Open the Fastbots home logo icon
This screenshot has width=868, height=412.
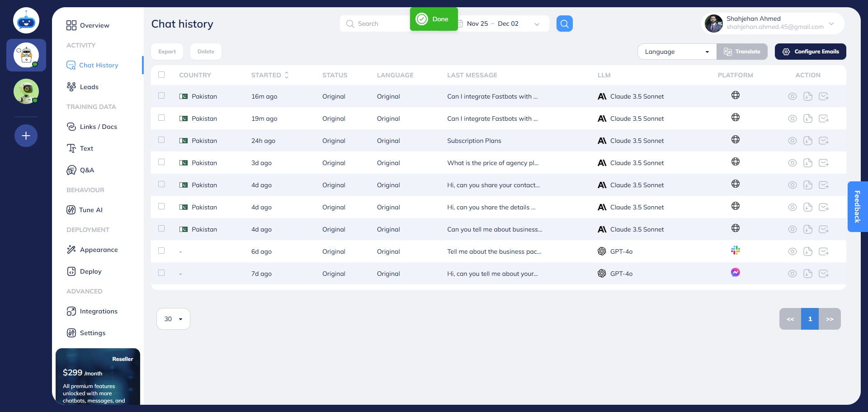tap(26, 21)
